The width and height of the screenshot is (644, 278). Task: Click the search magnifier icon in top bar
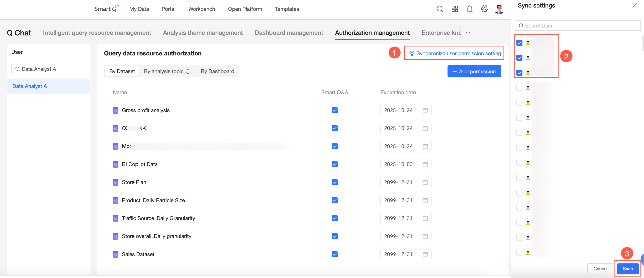[x=440, y=9]
